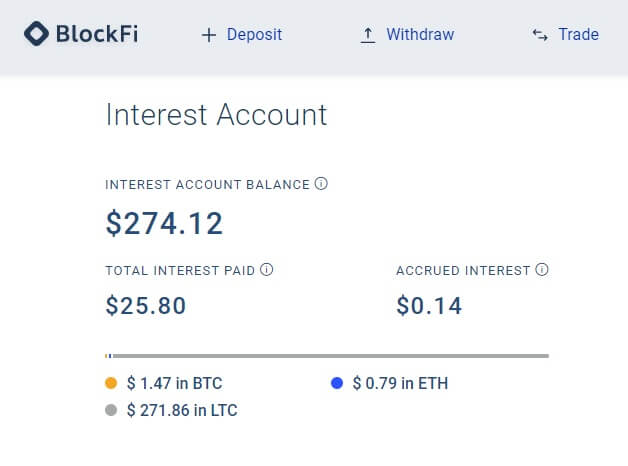Select the $0.79 in ETH label
The image size is (628, 466).
[400, 383]
